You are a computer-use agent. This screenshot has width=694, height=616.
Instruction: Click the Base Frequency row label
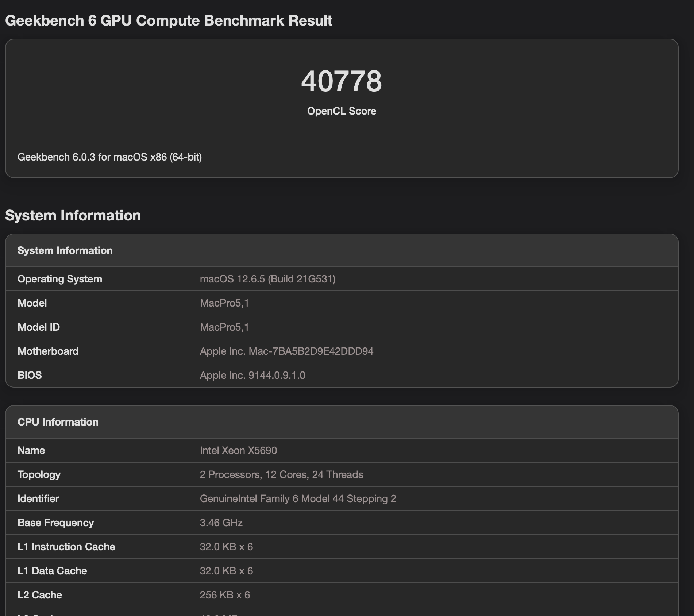tap(55, 523)
